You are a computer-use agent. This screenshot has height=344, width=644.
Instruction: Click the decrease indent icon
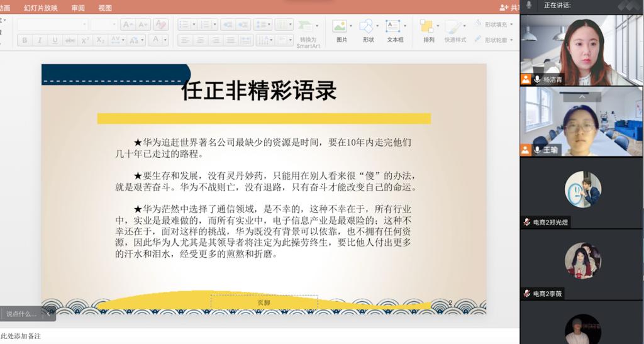[228, 25]
